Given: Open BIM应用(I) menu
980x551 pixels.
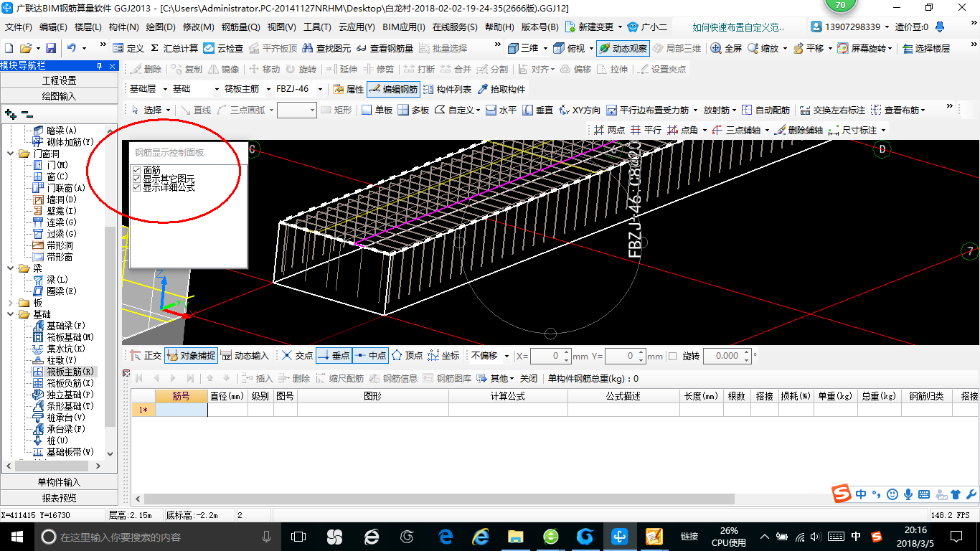Looking at the screenshot, I should pos(404,27).
